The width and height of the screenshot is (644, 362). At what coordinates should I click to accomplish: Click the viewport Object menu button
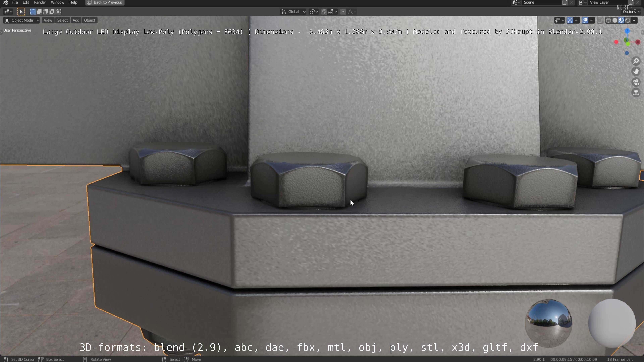pos(90,20)
